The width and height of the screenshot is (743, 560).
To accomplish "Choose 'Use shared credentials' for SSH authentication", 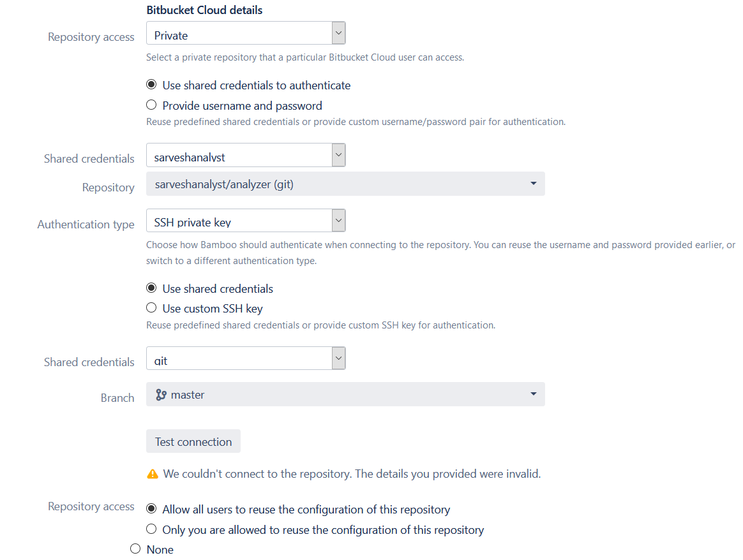I will tap(151, 288).
